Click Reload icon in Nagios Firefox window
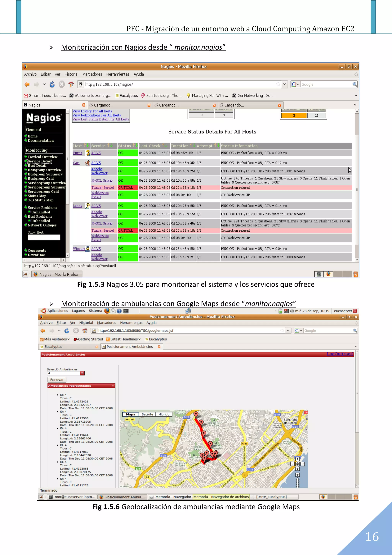Image resolution: width=392 pixels, height=555 pixels. coord(52,84)
